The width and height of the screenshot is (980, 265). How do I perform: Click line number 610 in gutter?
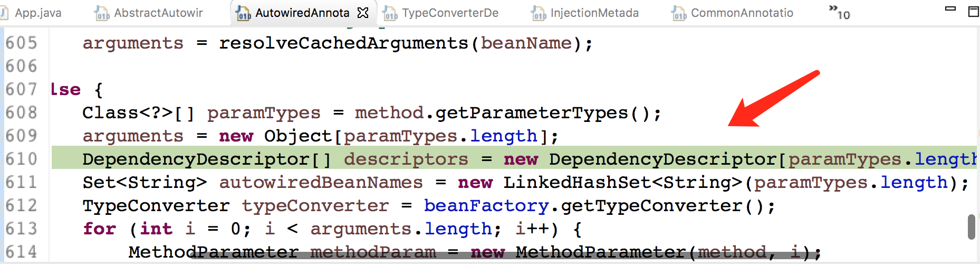pyautogui.click(x=22, y=159)
